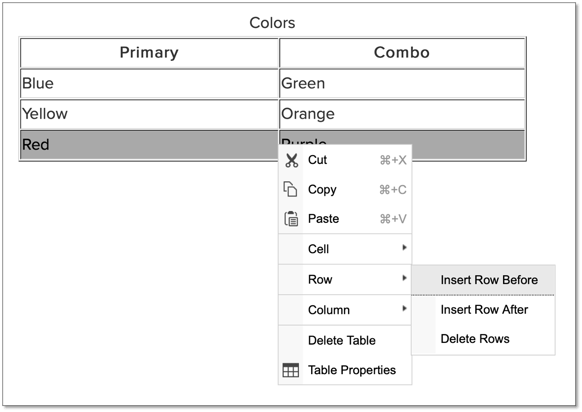
Task: Expand the Cell submenu arrow
Action: click(404, 248)
